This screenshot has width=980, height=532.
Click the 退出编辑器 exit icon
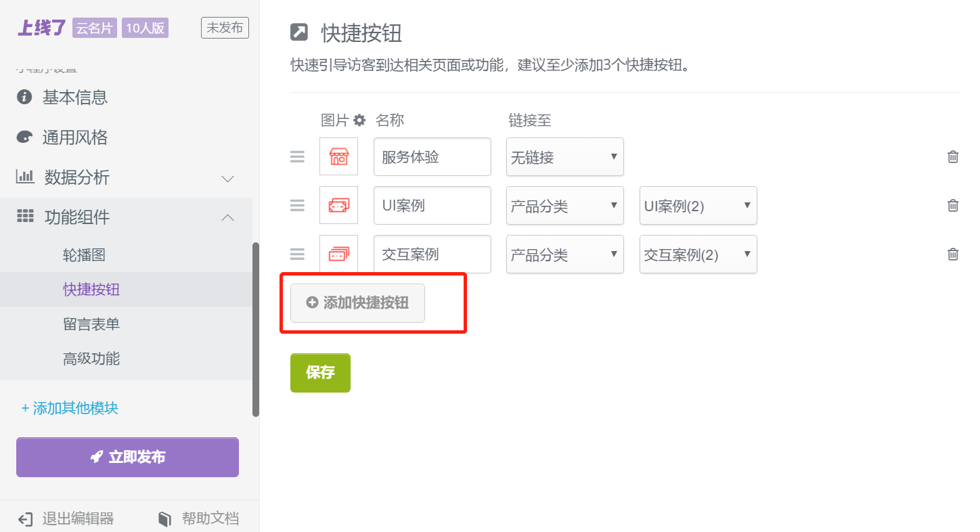25,519
